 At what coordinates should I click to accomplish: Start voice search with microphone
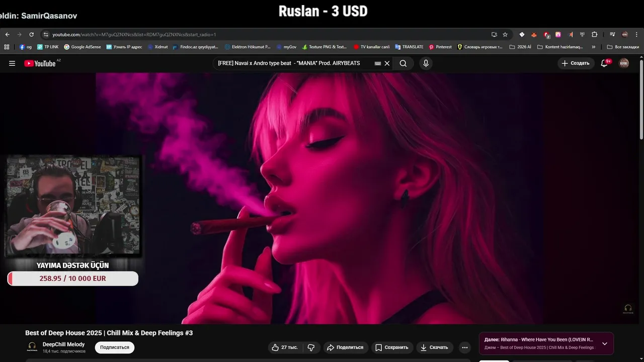click(426, 63)
